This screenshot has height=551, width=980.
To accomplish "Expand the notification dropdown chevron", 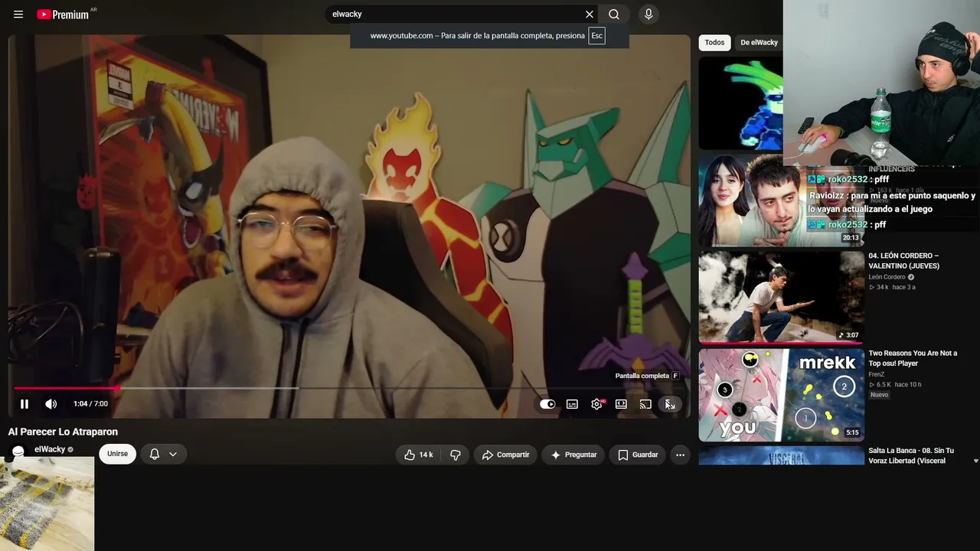I will click(173, 454).
